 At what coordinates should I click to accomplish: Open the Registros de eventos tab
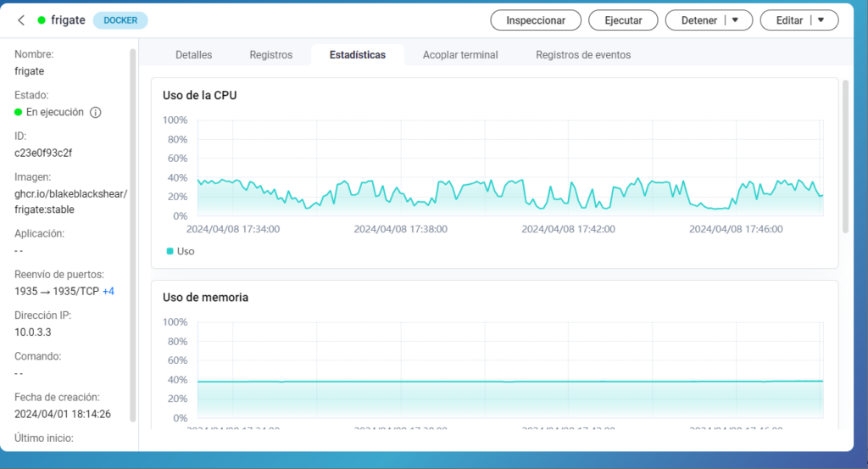[x=583, y=55]
